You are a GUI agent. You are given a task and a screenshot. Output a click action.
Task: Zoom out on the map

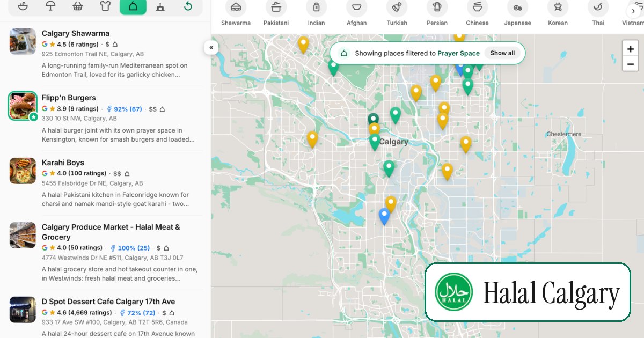[x=630, y=63]
